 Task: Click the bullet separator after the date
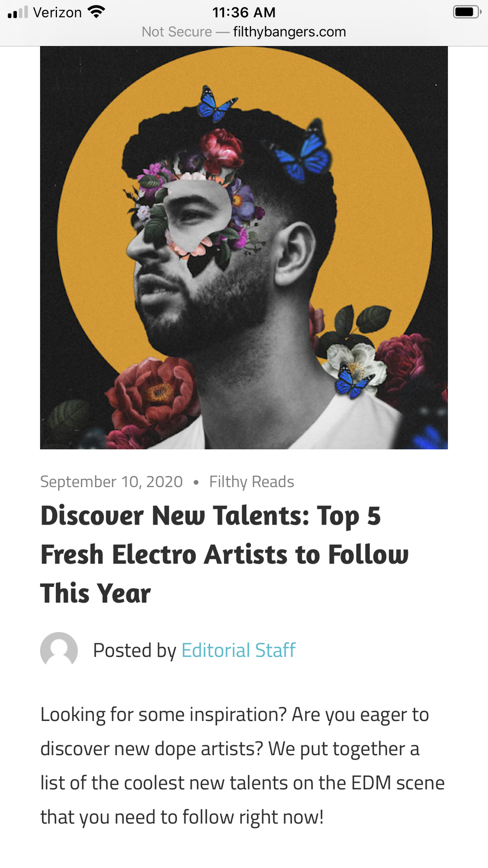pyautogui.click(x=196, y=482)
